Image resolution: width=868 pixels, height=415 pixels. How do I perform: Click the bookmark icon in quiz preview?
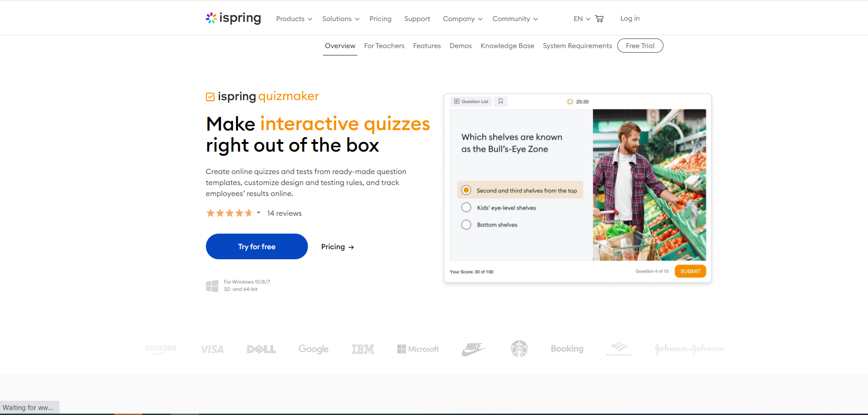click(x=501, y=101)
